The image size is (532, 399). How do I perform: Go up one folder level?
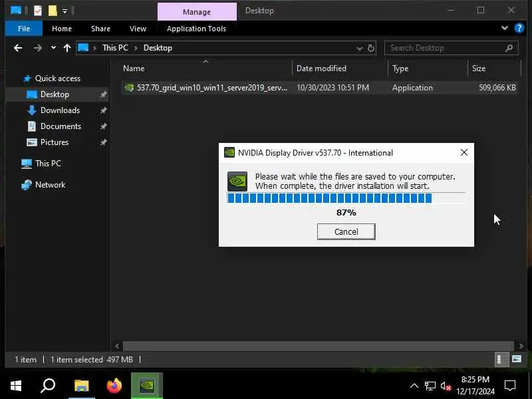pos(67,48)
